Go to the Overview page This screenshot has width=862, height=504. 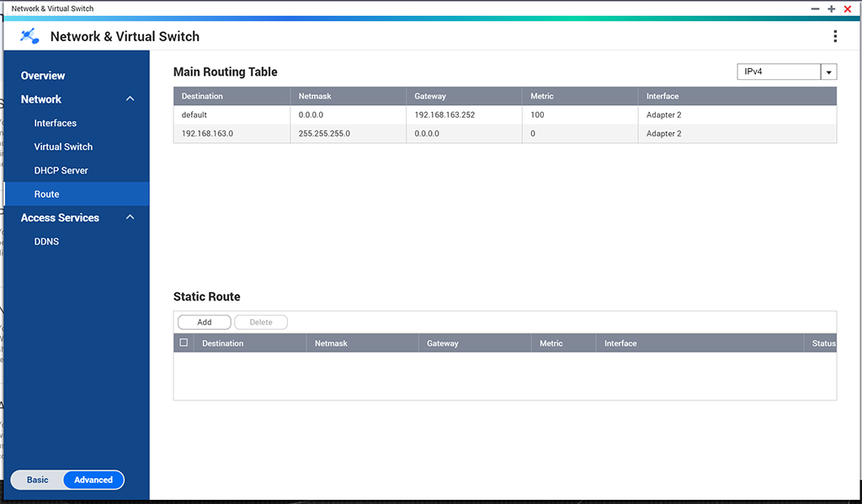click(43, 76)
